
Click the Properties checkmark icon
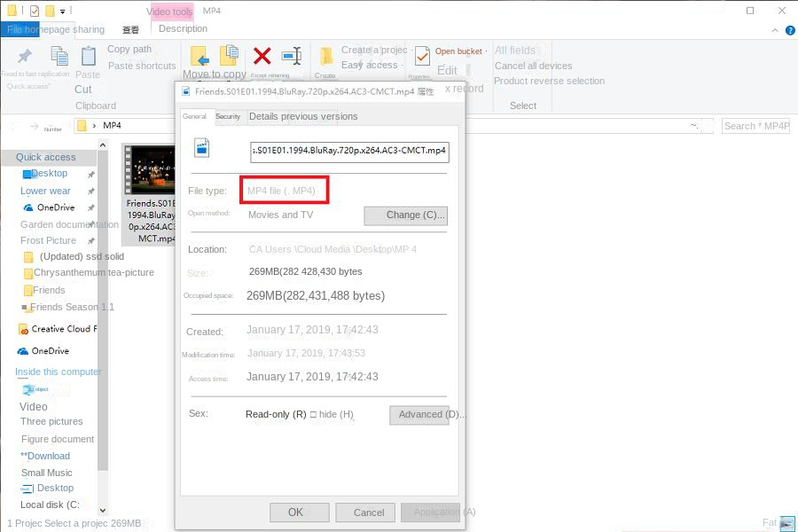coord(422,56)
